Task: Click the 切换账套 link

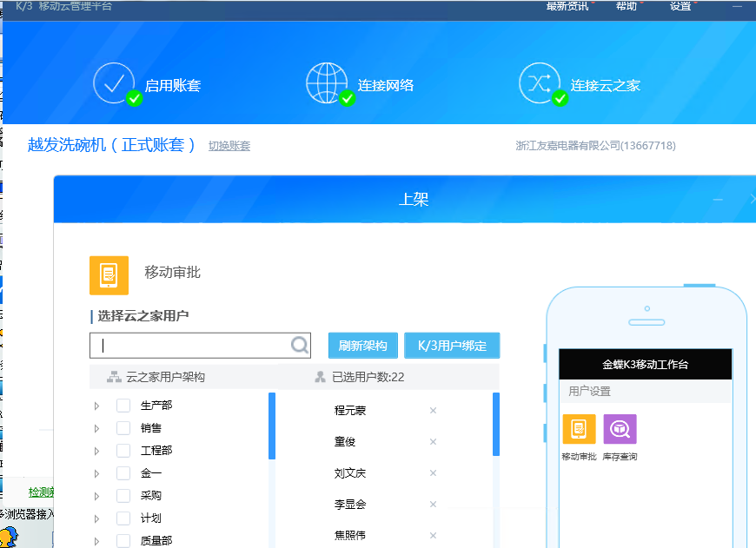Action: click(x=229, y=146)
